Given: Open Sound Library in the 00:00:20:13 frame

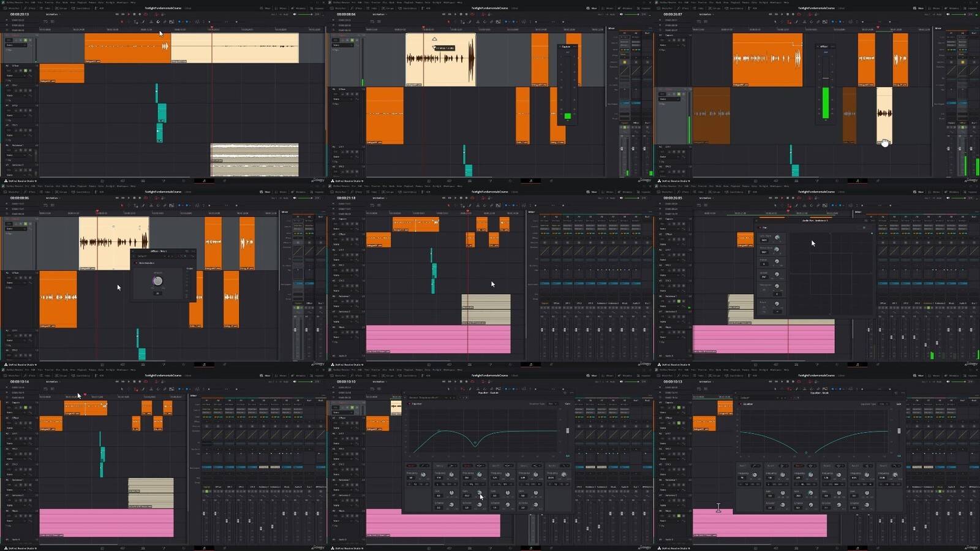Looking at the screenshot, I should click(x=80, y=8).
